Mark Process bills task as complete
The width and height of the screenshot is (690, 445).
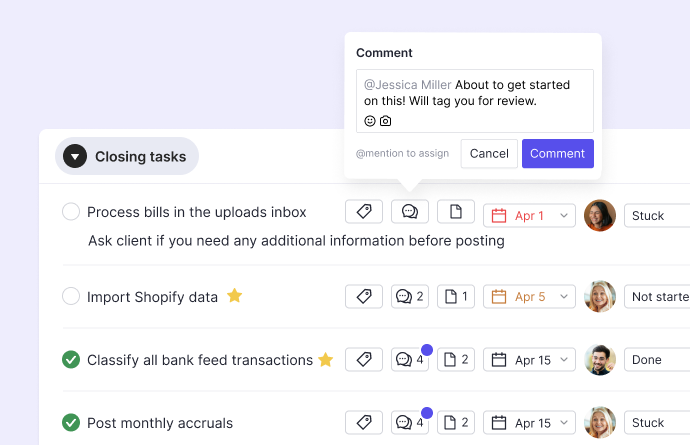[x=71, y=212]
